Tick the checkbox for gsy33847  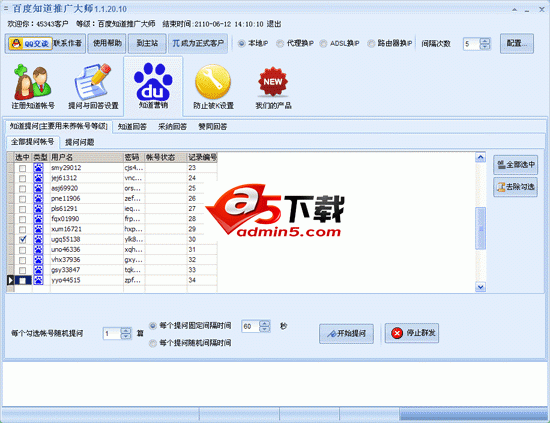(22, 270)
